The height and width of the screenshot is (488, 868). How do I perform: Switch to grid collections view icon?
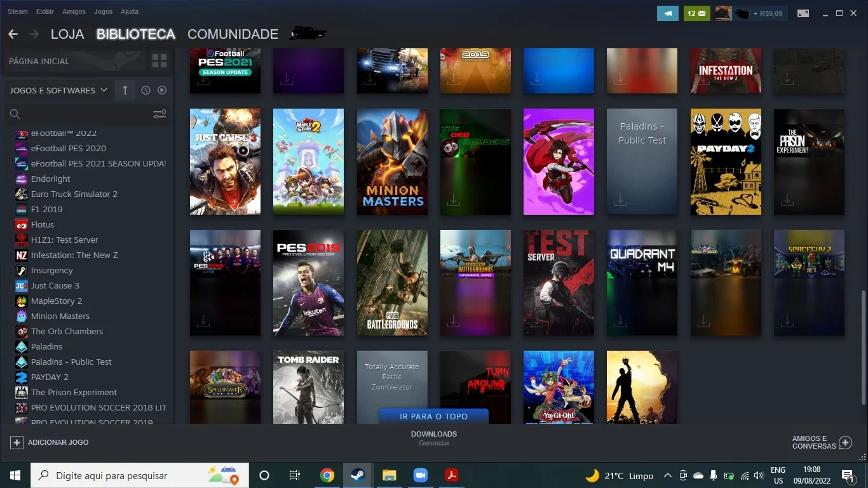(159, 61)
